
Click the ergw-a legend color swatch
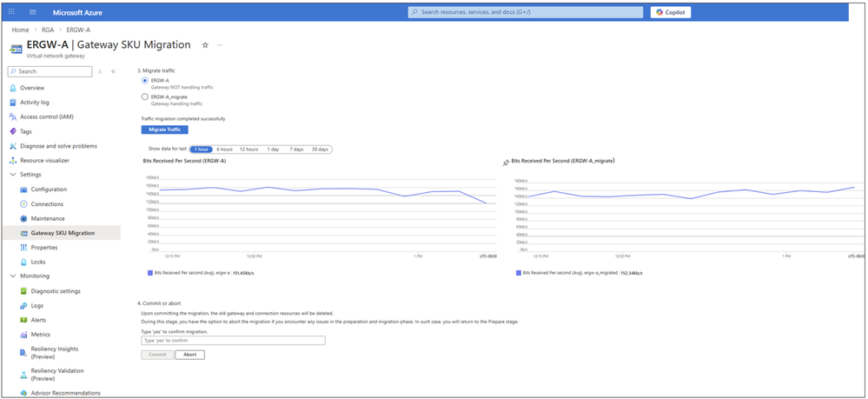coord(150,273)
